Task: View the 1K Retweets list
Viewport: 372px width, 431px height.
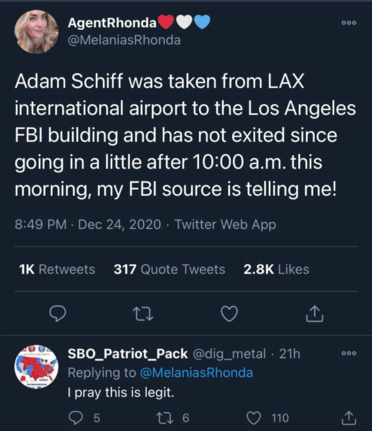Action: pyautogui.click(x=57, y=269)
